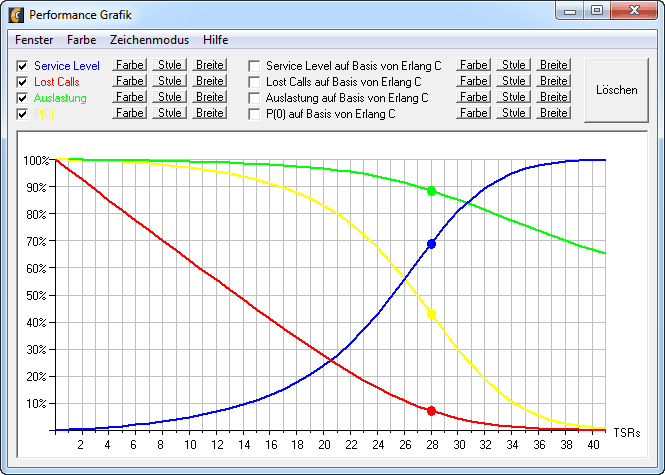Click Style button for Lost Calls row
This screenshot has width=665, height=475.
click(x=170, y=81)
